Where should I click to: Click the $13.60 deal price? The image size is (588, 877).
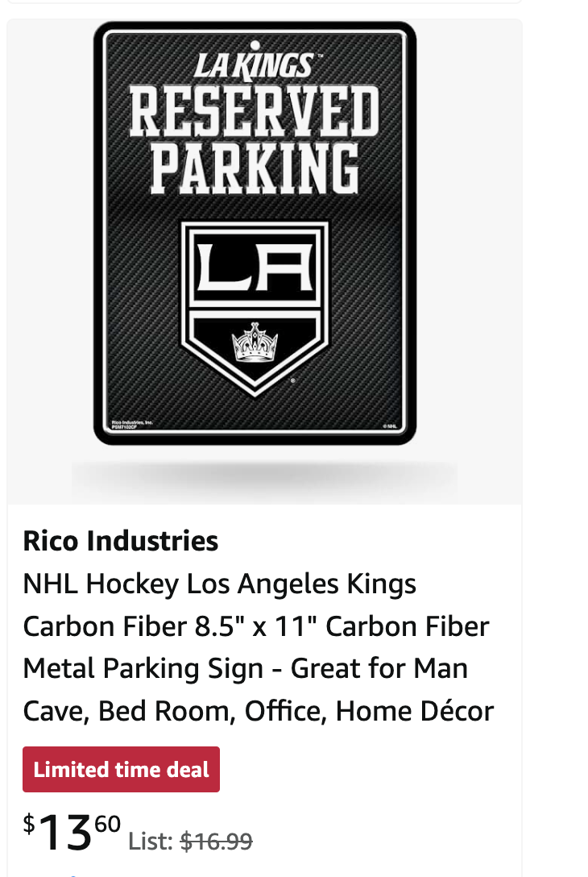coord(72,831)
